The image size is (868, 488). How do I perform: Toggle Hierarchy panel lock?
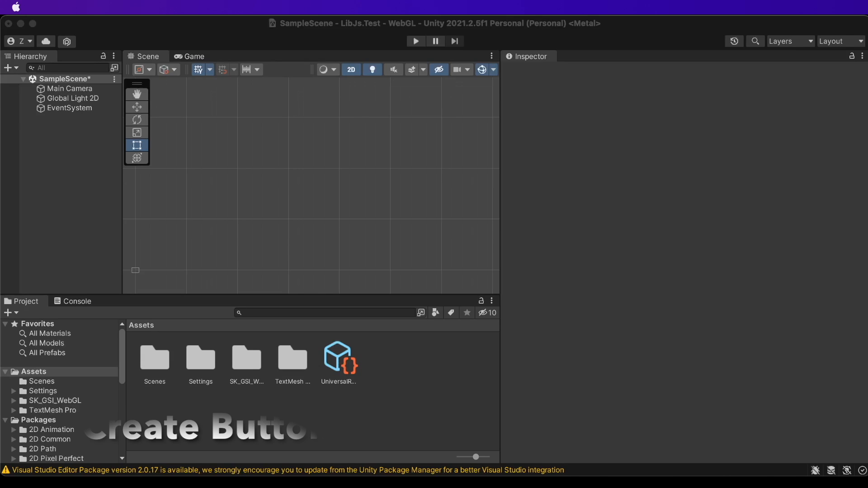[103, 56]
